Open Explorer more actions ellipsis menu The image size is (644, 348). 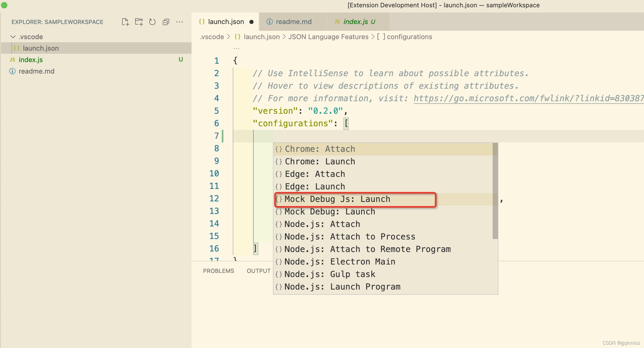tap(180, 22)
